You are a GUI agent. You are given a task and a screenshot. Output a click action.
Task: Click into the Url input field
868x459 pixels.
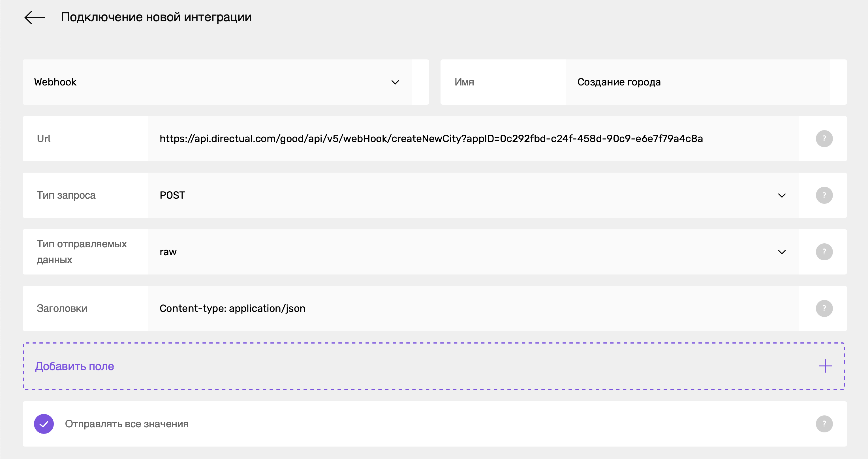[x=473, y=138]
